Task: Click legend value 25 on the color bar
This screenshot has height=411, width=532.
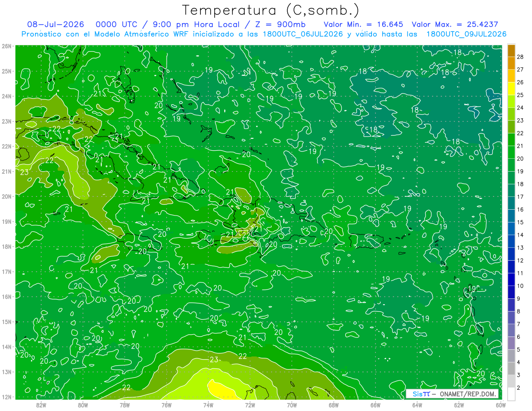Action: 520,95
